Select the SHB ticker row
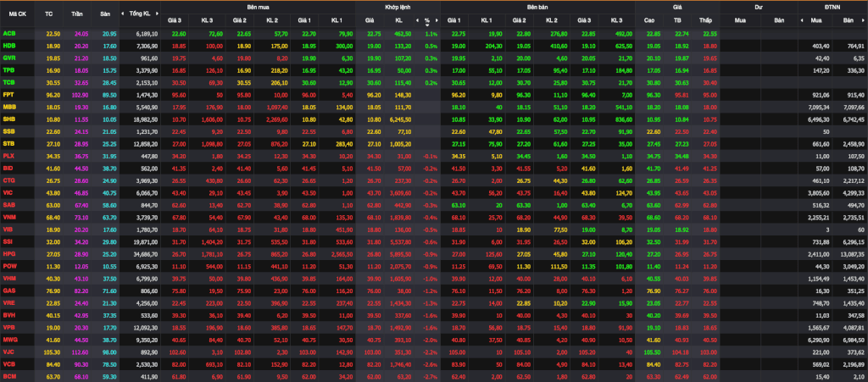Viewport: 868px width, 382px height. point(434,119)
